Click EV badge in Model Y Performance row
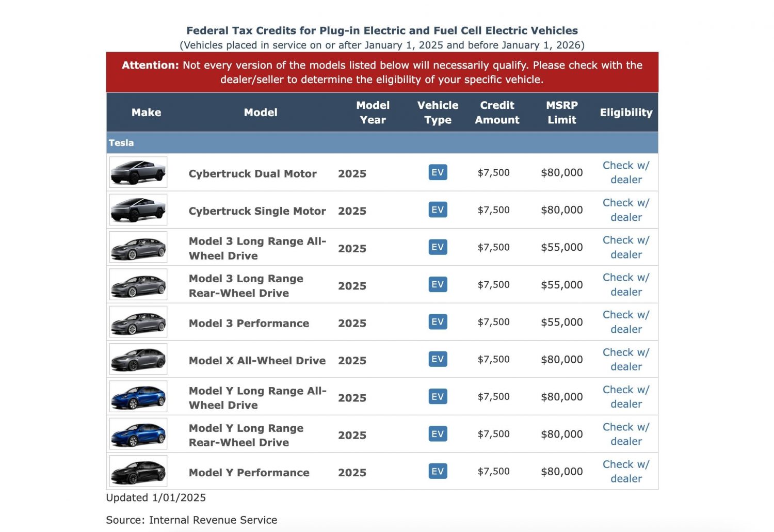 coord(438,471)
